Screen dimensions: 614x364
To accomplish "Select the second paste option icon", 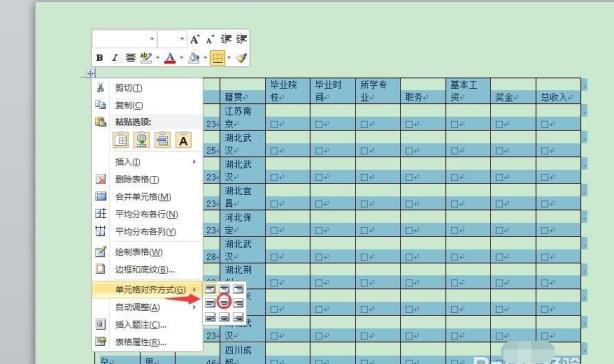I will [x=141, y=140].
